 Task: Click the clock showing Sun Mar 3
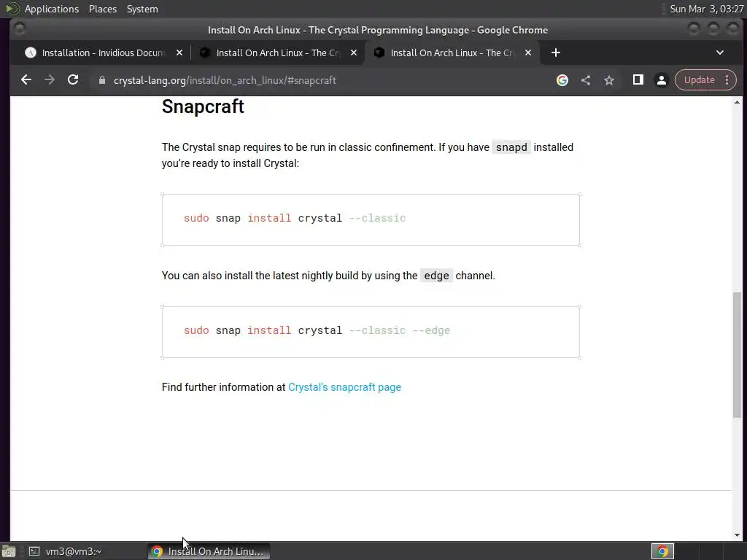(706, 9)
